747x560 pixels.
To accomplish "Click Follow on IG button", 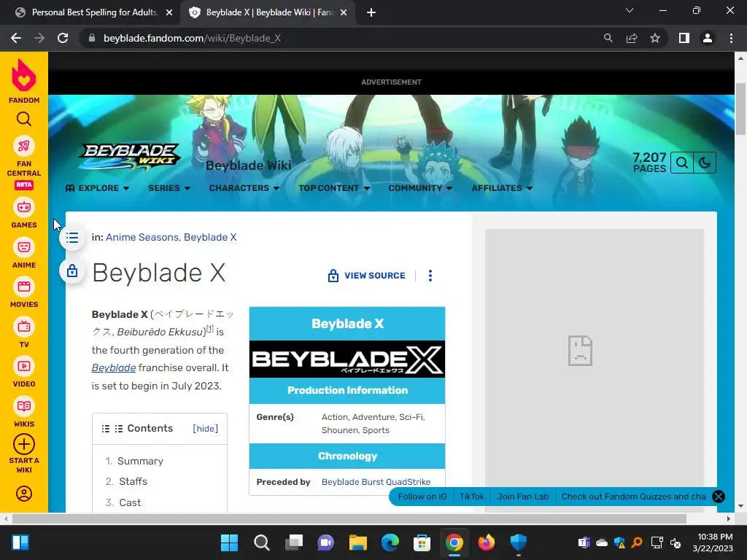I will click(x=422, y=497).
